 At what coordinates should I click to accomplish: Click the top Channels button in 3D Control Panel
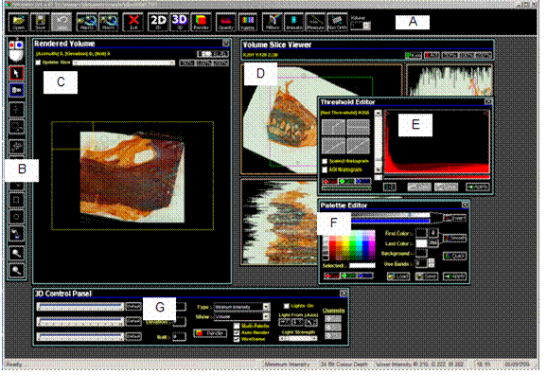(x=333, y=319)
